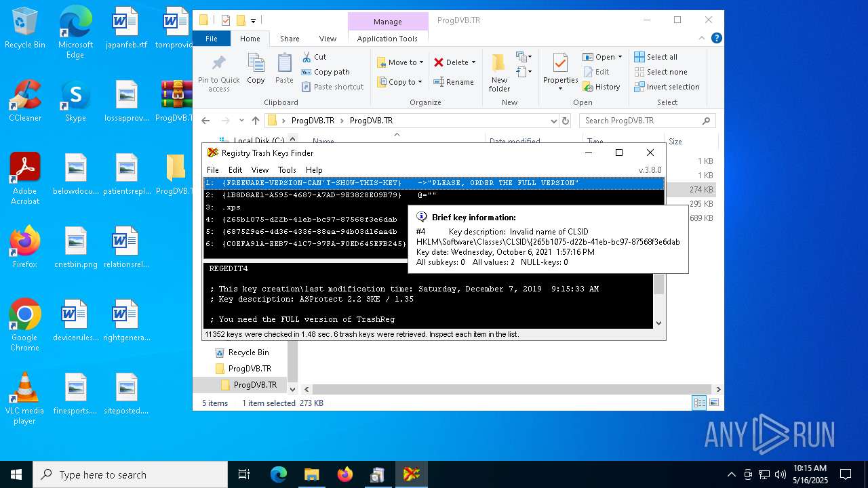Open the recent locations chevron
The width and height of the screenshot is (868, 488).
[x=242, y=121]
